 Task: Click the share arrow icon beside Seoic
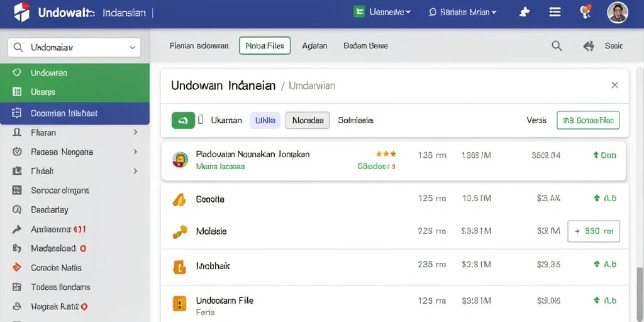pos(589,46)
